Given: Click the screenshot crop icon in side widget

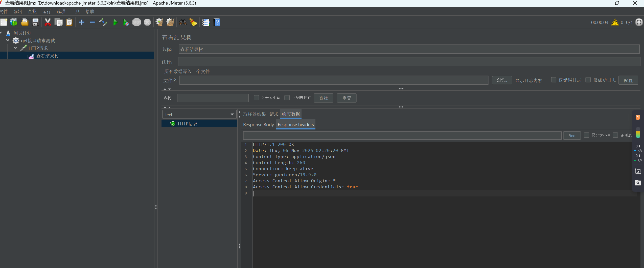Looking at the screenshot, I should [x=638, y=171].
